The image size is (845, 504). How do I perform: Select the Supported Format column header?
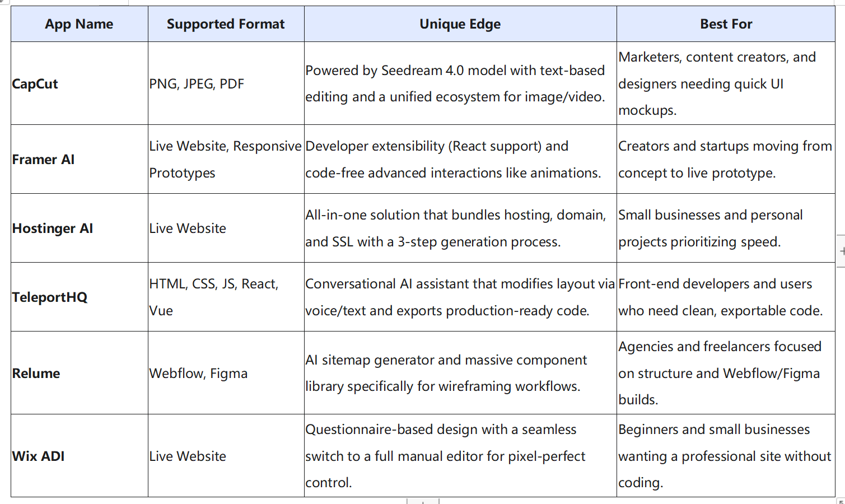[x=226, y=24]
